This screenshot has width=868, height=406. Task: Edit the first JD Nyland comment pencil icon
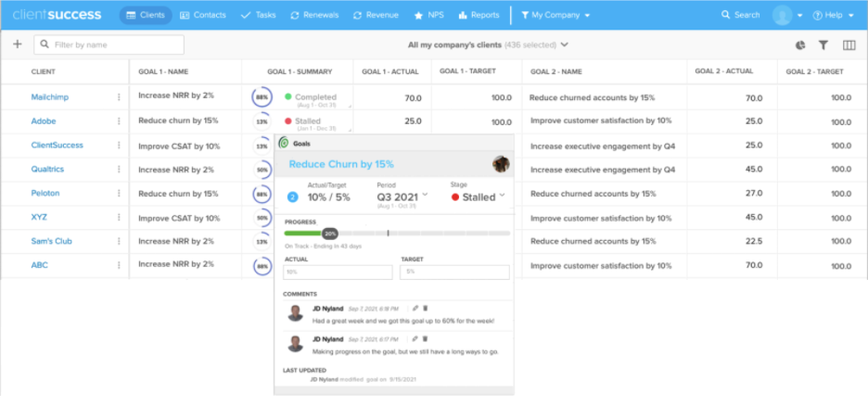pyautogui.click(x=415, y=308)
